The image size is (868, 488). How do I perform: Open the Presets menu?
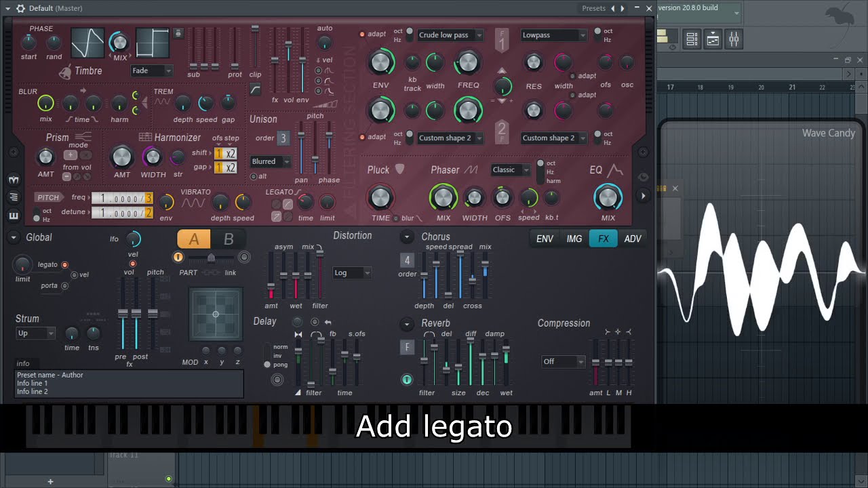[593, 8]
